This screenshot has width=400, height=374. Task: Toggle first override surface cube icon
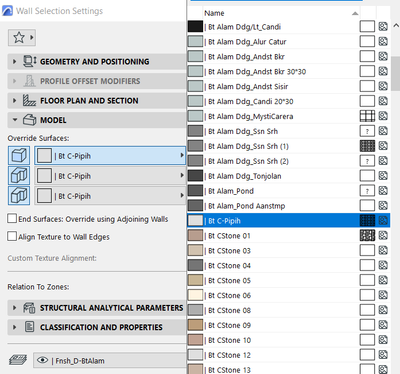(x=19, y=156)
